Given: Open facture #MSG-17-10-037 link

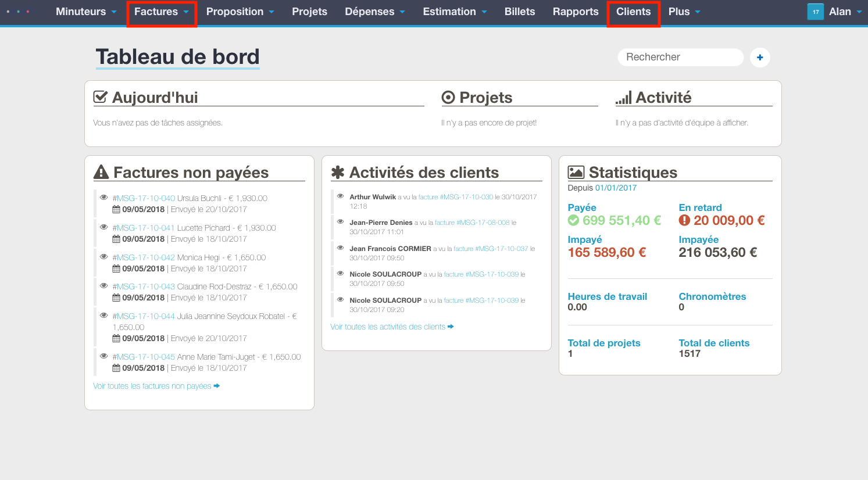Looking at the screenshot, I should tap(491, 249).
